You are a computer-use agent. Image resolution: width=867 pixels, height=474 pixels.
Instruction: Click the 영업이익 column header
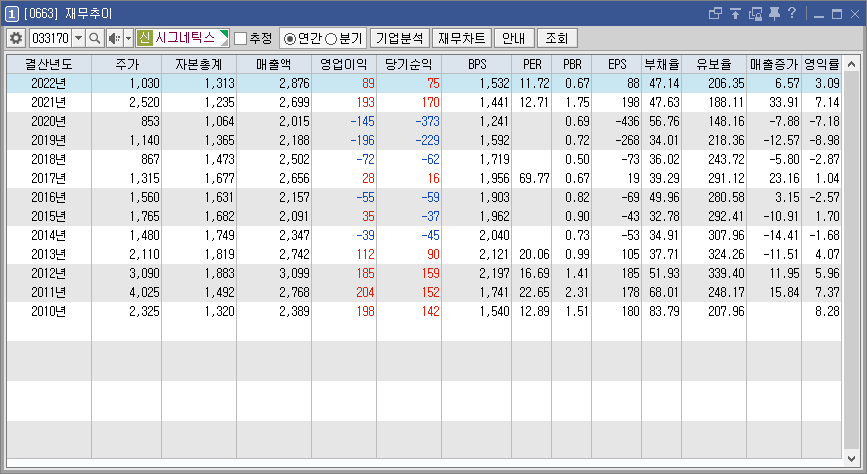click(x=344, y=64)
